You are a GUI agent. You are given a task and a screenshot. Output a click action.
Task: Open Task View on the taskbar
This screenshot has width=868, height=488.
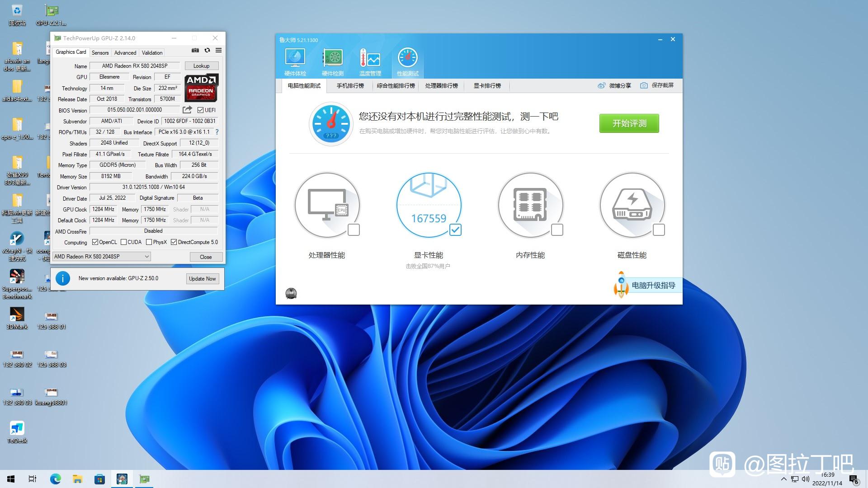(x=33, y=479)
